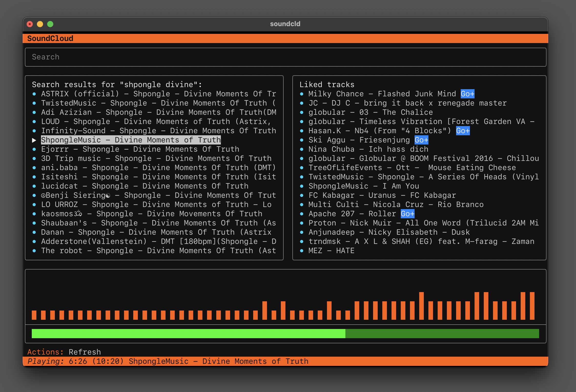Click the SoundCloud header title
This screenshot has height=392, width=576.
point(50,38)
